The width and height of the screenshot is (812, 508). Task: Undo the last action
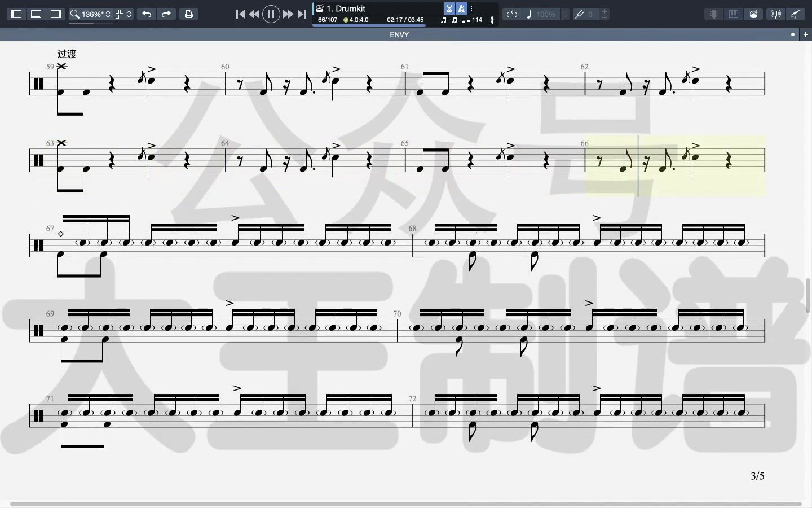tap(147, 14)
